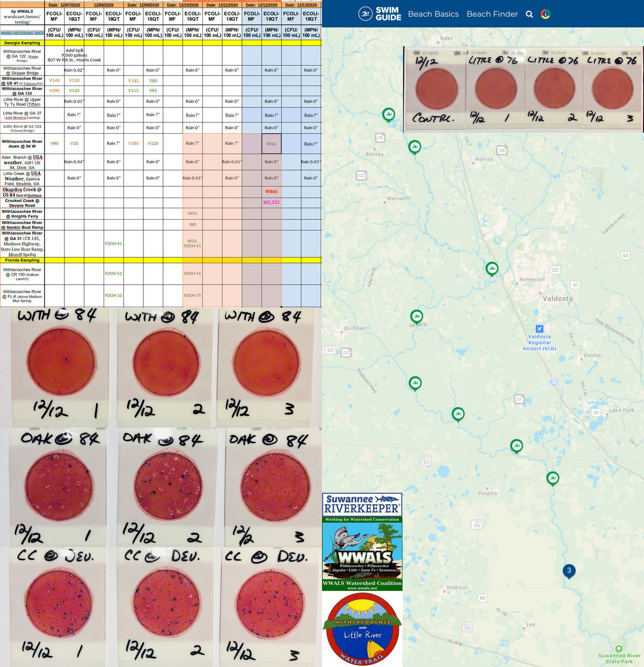
Task: Click the Quitman town label on map
Action: 355,328
